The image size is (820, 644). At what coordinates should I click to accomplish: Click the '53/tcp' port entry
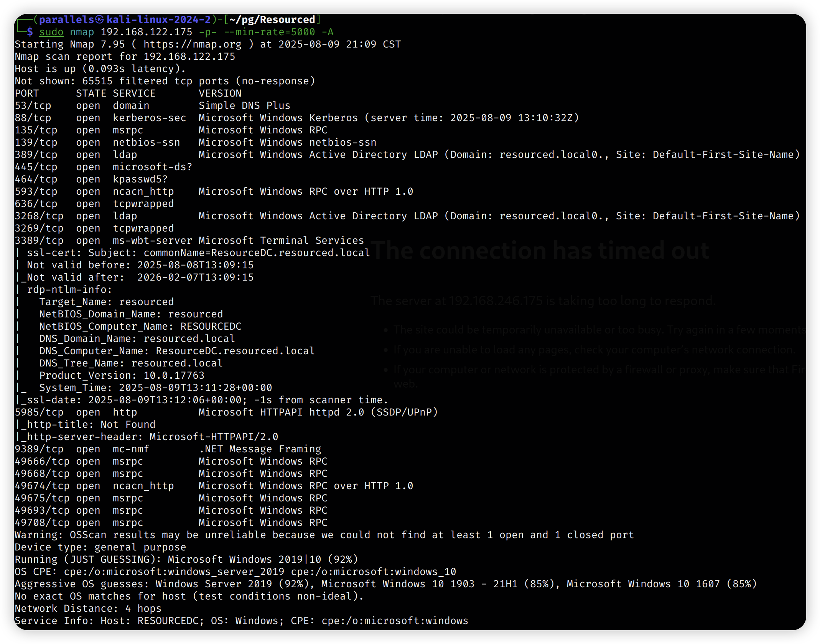click(33, 106)
